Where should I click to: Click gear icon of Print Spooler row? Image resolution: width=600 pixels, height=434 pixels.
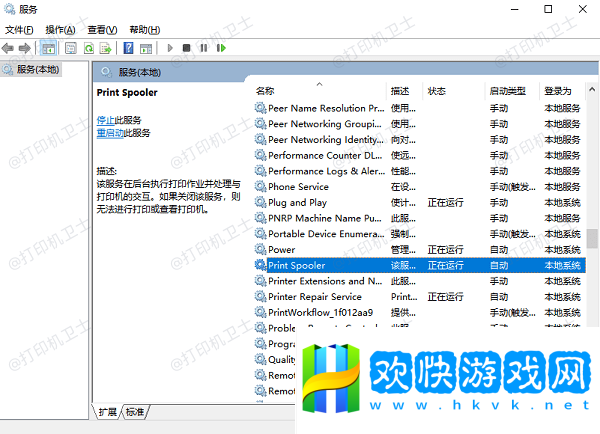coord(261,265)
